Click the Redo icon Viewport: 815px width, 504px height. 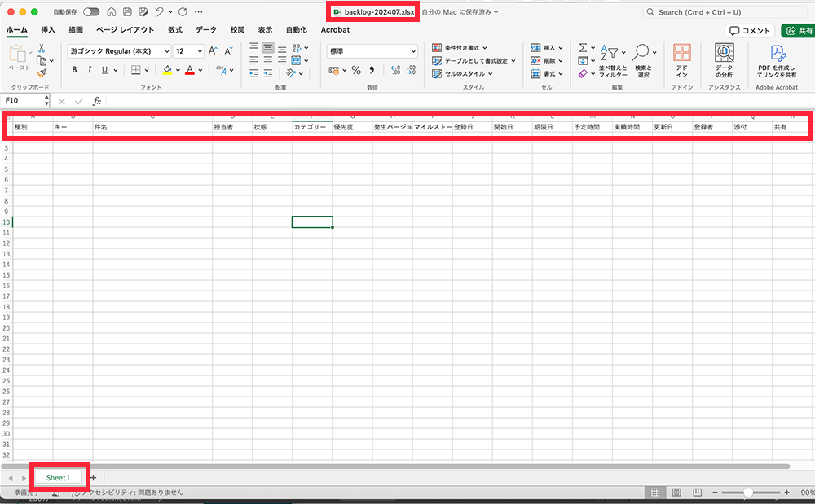coord(183,12)
